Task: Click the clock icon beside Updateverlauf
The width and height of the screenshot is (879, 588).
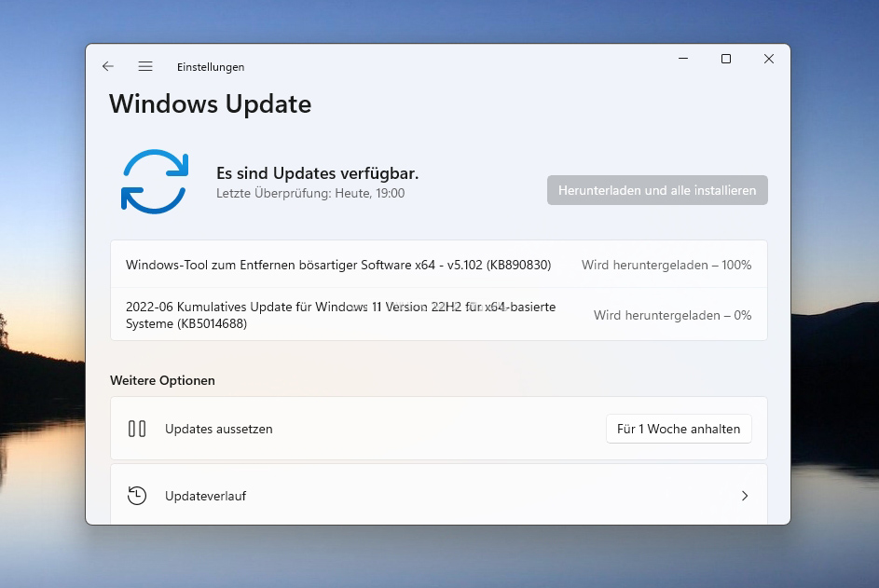Action: [137, 496]
